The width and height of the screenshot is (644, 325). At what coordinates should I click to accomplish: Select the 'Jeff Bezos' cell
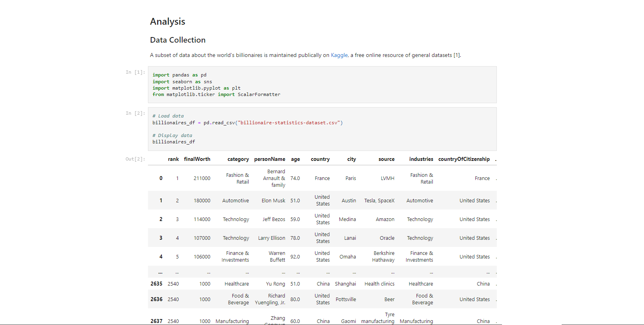point(274,219)
